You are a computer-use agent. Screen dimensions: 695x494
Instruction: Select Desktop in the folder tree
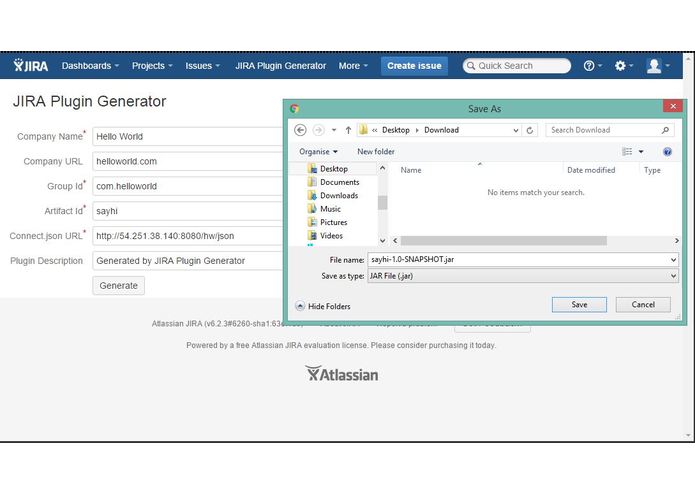click(x=334, y=169)
